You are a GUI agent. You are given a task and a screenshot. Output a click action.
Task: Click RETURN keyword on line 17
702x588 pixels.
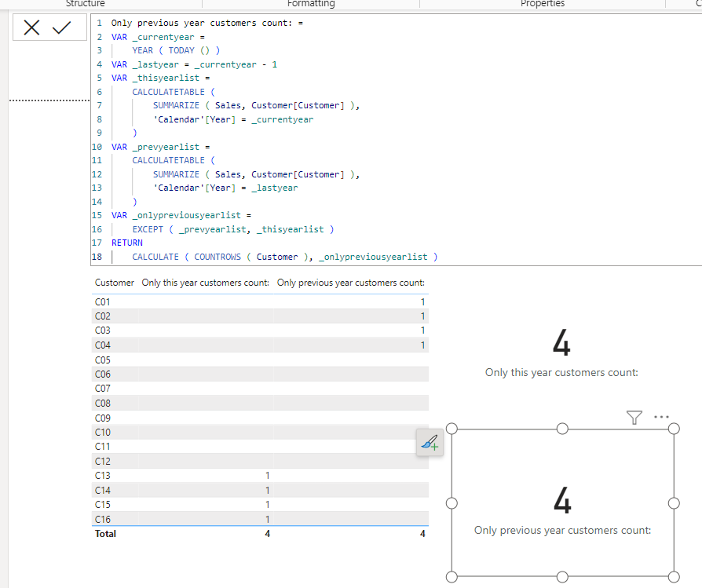click(x=127, y=243)
